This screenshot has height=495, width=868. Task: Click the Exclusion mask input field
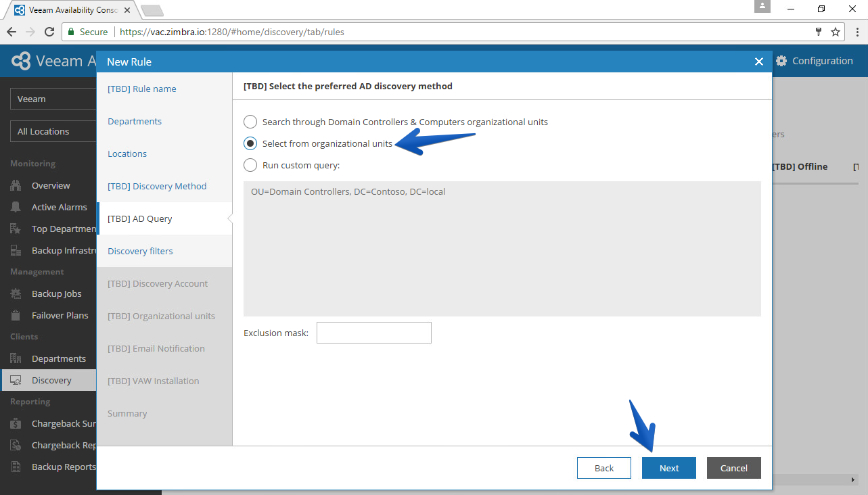click(374, 333)
